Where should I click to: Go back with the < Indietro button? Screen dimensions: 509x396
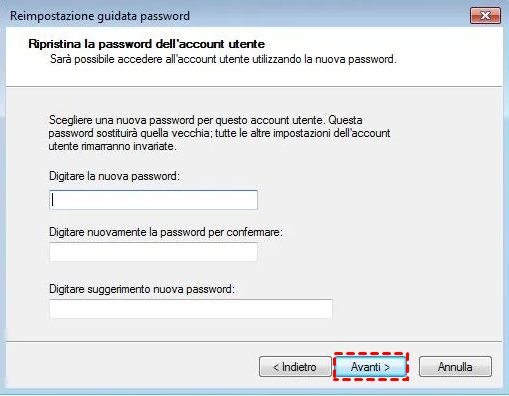pyautogui.click(x=295, y=367)
